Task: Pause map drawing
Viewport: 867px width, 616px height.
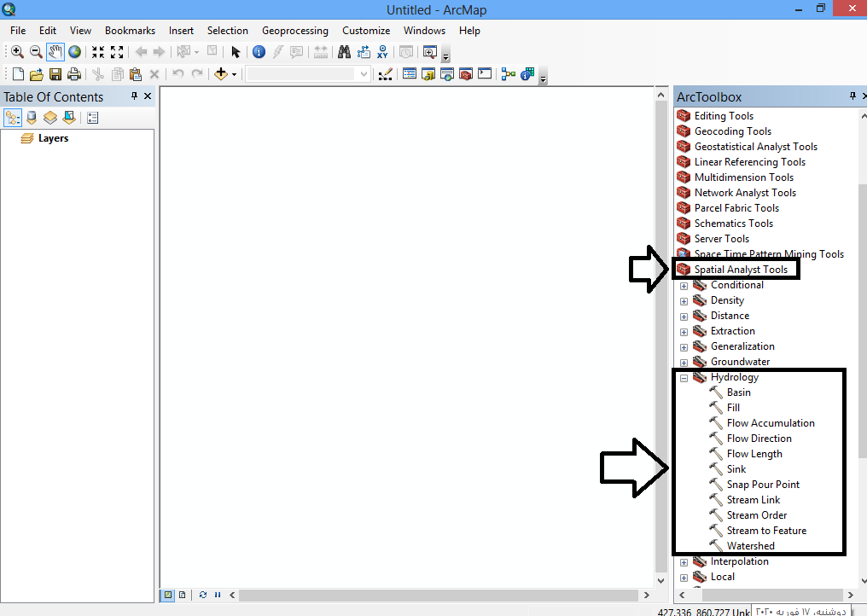Action: (x=218, y=595)
